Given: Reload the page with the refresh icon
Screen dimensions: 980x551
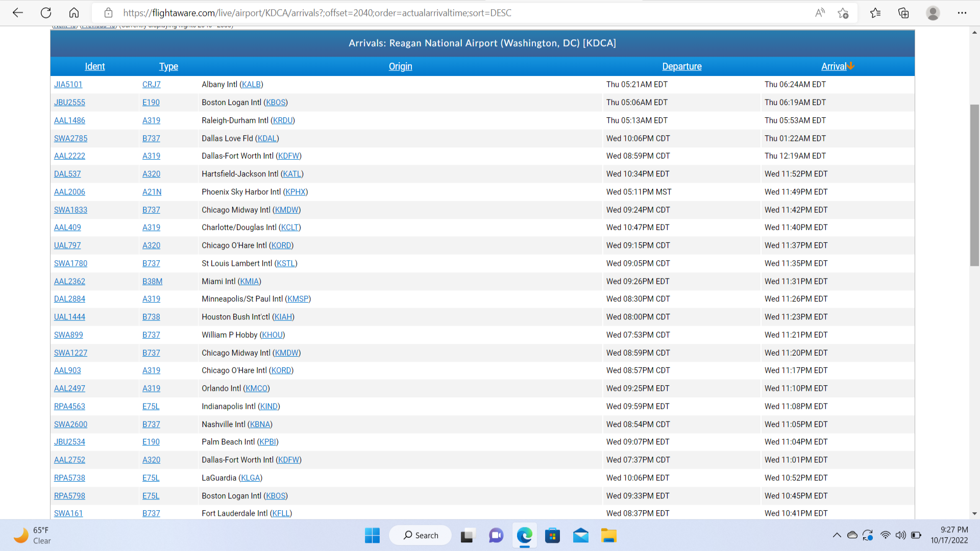Looking at the screenshot, I should [x=46, y=13].
